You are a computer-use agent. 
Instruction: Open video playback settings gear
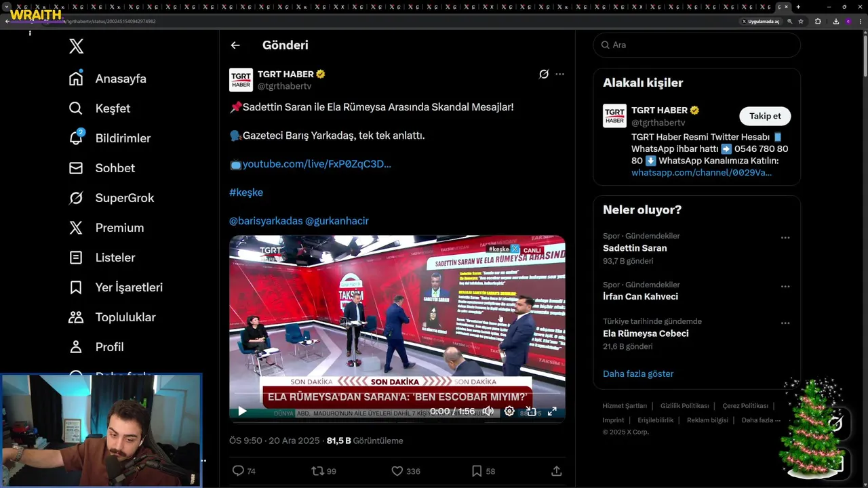(509, 411)
